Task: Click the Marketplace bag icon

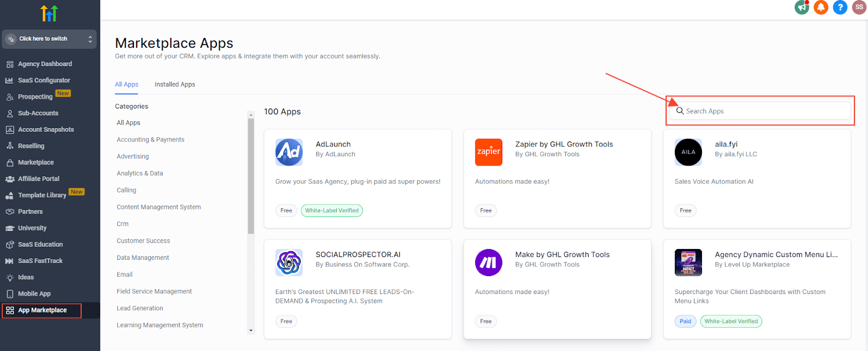Action: 10,162
